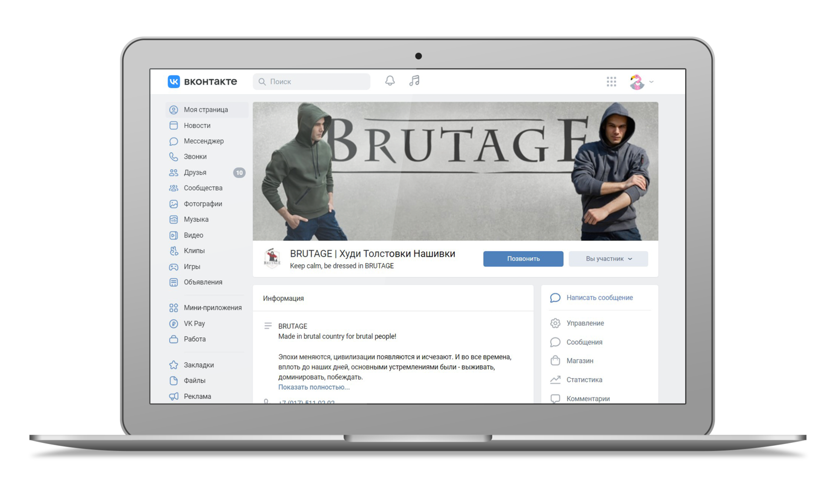The height and width of the screenshot is (504, 836).
Task: Click status text Keep calm, be dressed in BRUTAGE
Action: (x=342, y=266)
